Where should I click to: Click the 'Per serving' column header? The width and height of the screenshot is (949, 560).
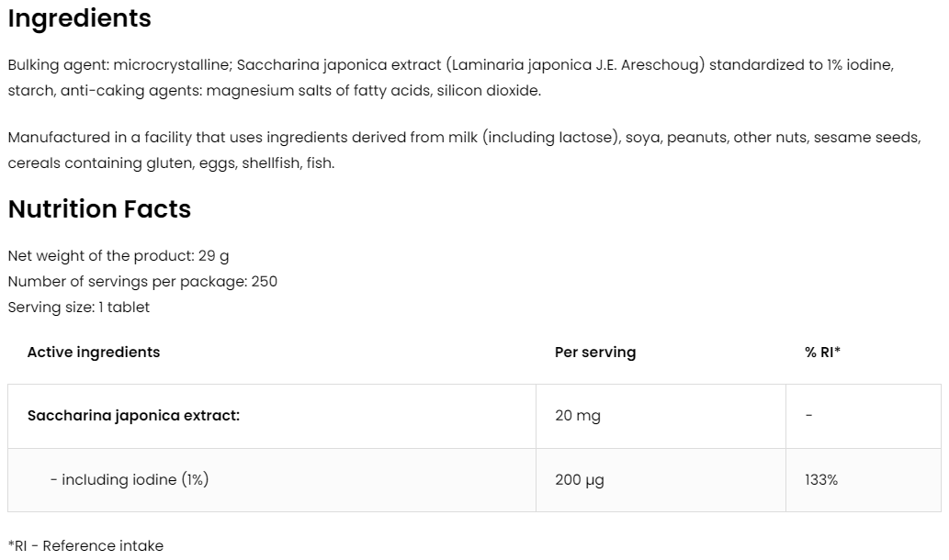tap(595, 352)
